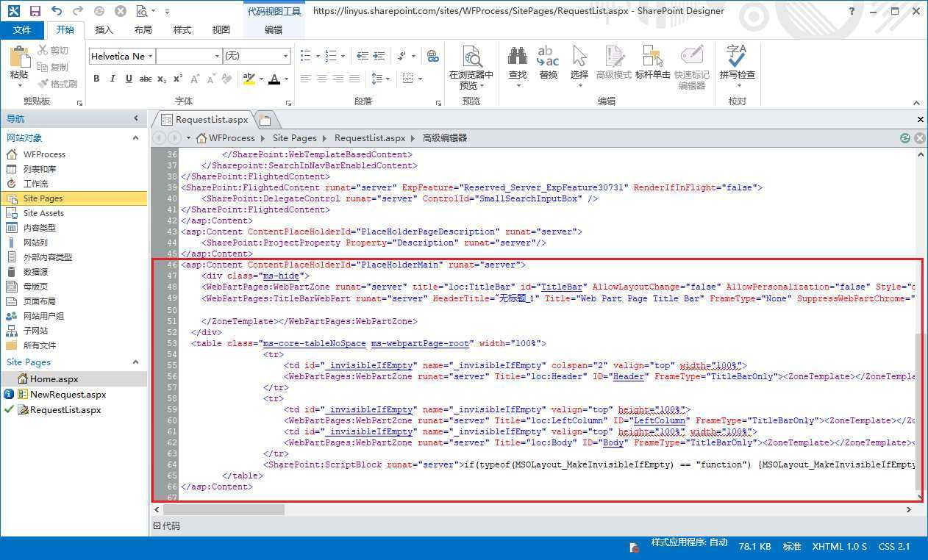The height and width of the screenshot is (560, 928).
Task: Expand the numbered list options arrow
Action: 343,57
